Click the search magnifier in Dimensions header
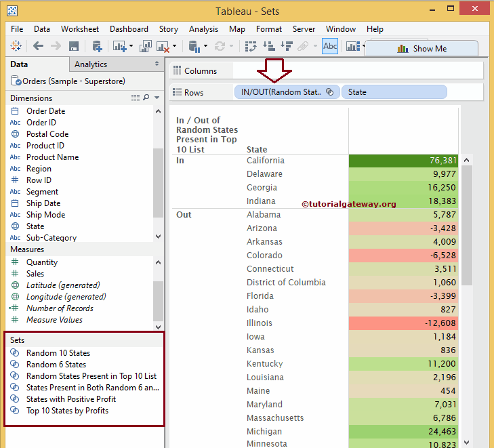The width and height of the screenshot is (494, 448). [146, 98]
